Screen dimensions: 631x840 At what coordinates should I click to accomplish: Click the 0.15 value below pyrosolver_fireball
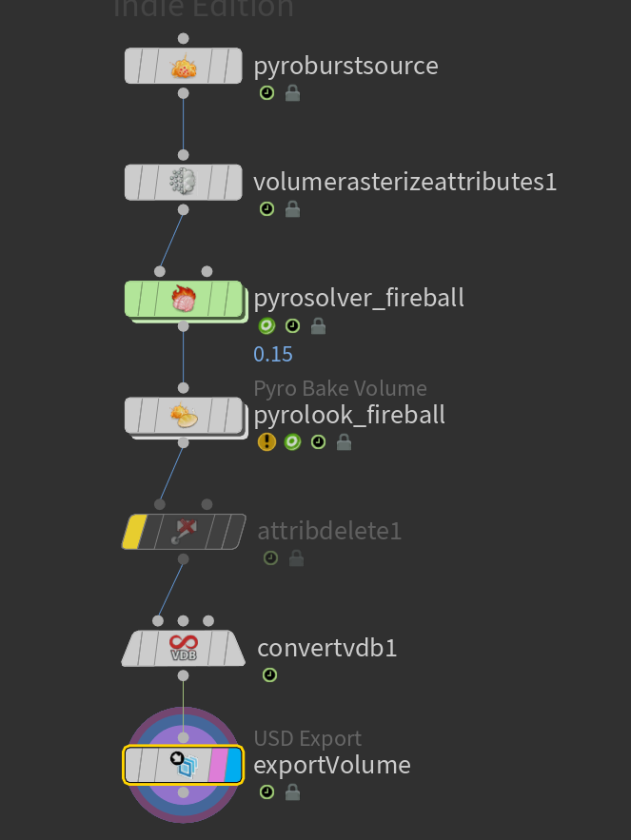(273, 354)
